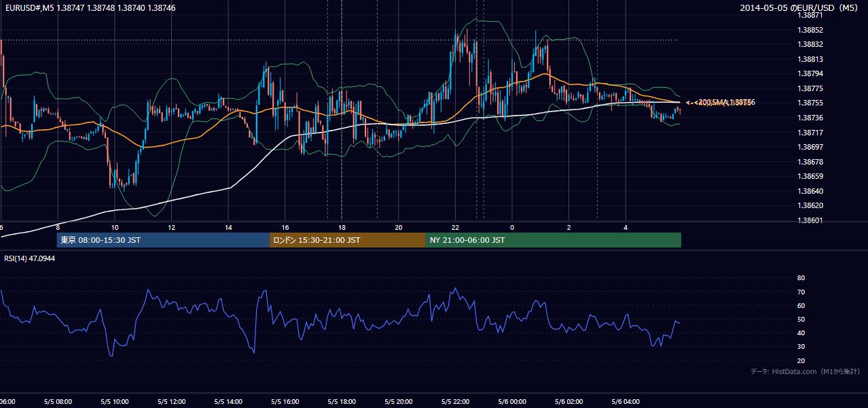Click RSI scale level 40
This screenshot has width=868, height=408.
[801, 333]
